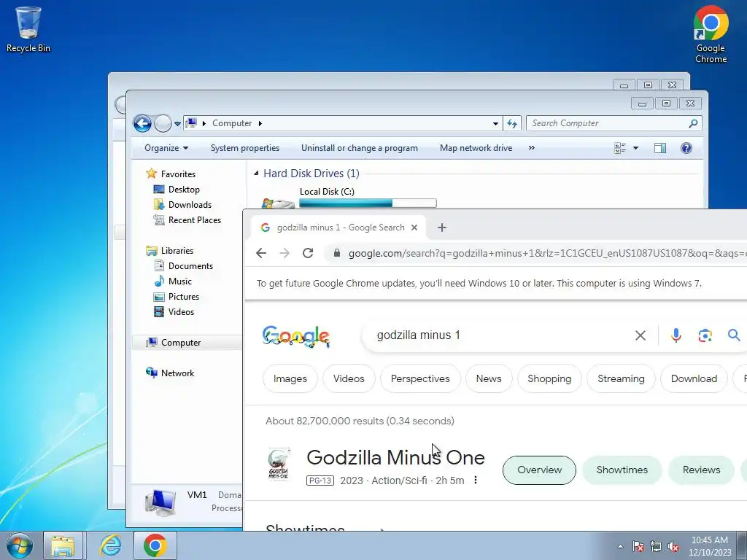This screenshot has width=747, height=560.
Task: Select the godzilla minus 1 Chrome tab
Action: point(338,227)
